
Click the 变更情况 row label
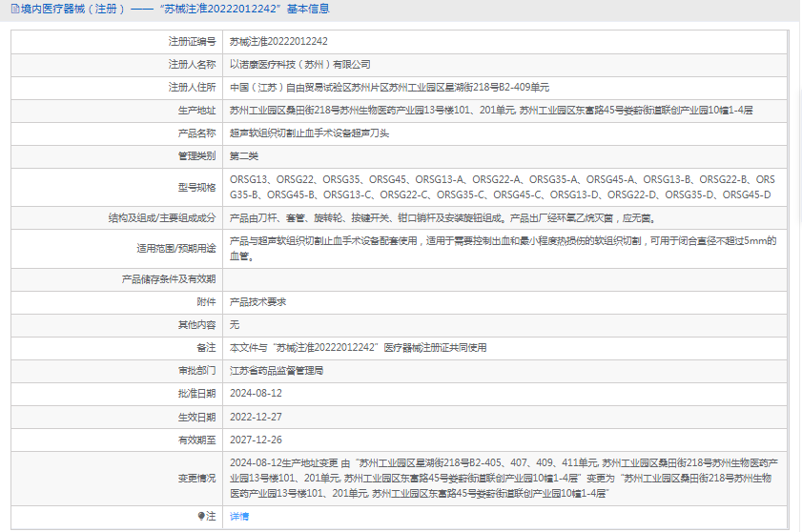(196, 479)
